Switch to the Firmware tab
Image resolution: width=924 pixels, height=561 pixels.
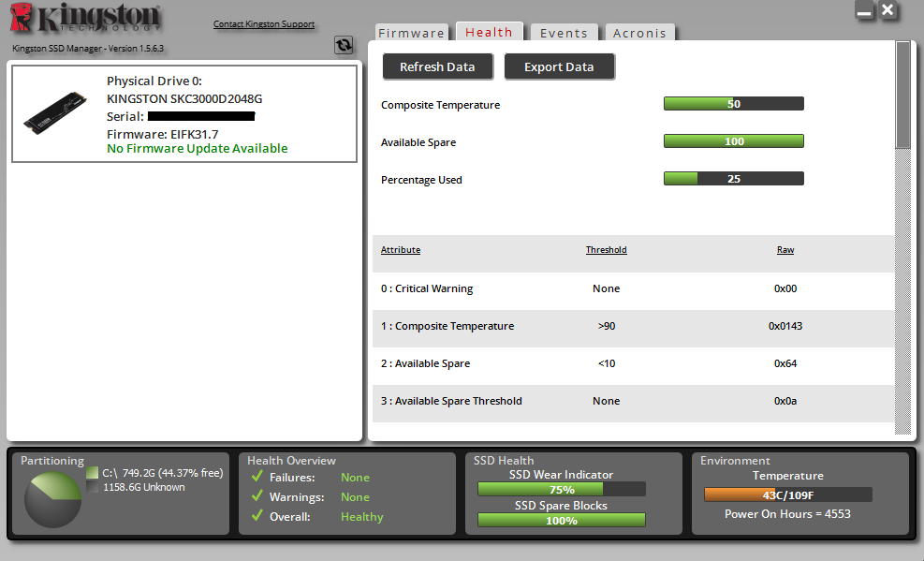pos(411,33)
